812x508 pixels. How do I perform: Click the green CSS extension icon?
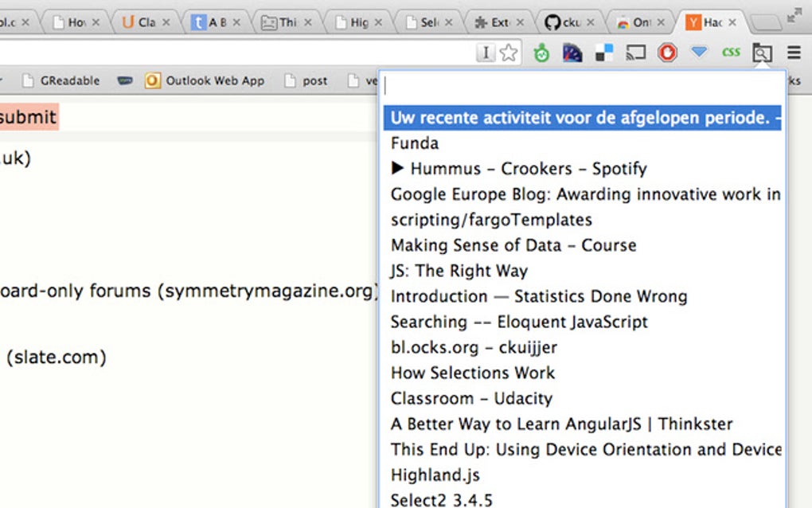tap(731, 53)
